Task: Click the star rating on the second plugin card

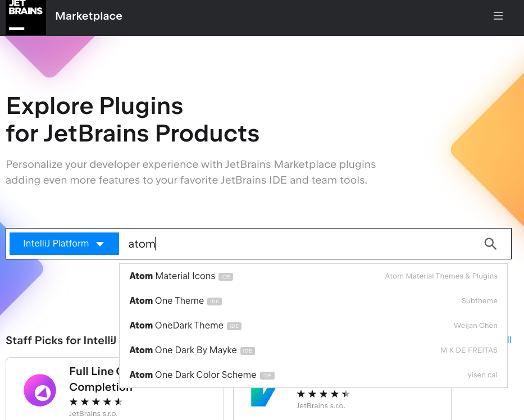Action: [x=323, y=394]
